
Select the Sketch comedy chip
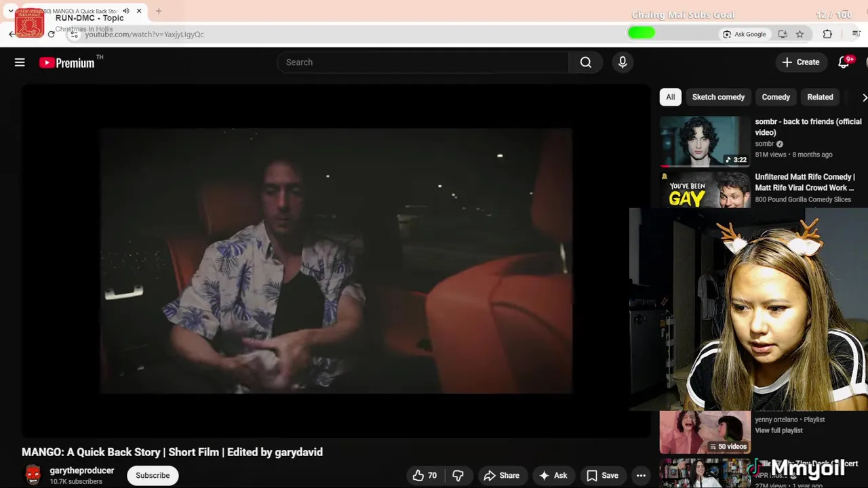pyautogui.click(x=718, y=97)
